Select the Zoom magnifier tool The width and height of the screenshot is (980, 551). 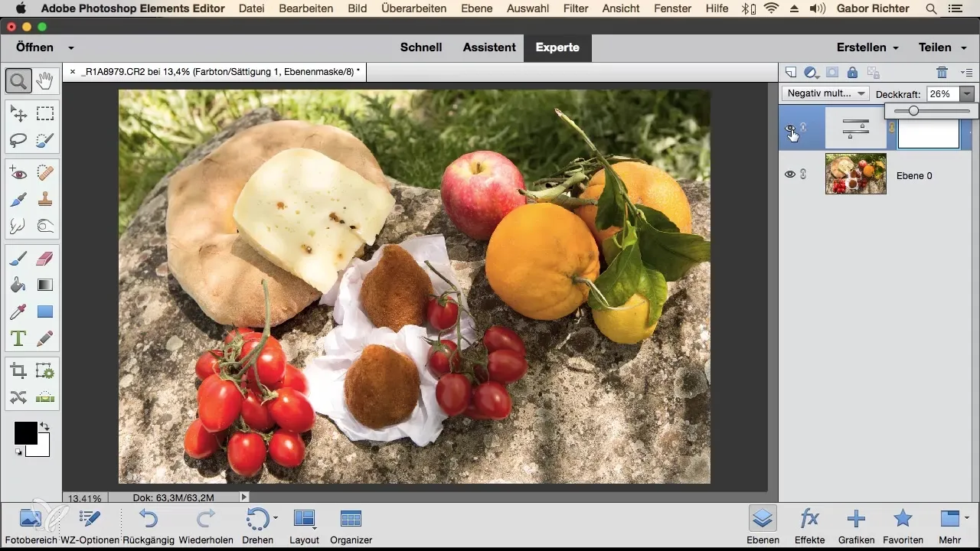[x=18, y=80]
